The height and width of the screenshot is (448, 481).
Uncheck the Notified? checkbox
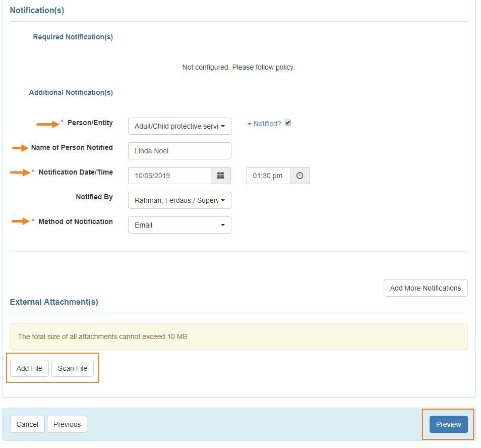(288, 123)
